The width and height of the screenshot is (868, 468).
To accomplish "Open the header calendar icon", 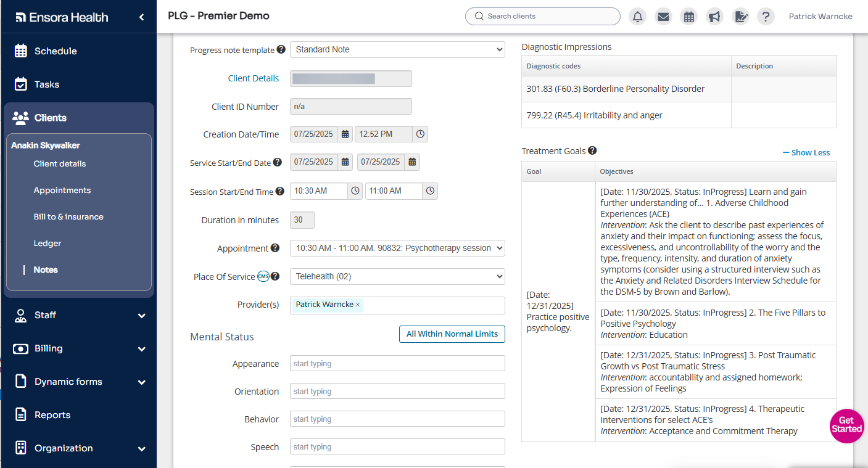I will coord(689,17).
